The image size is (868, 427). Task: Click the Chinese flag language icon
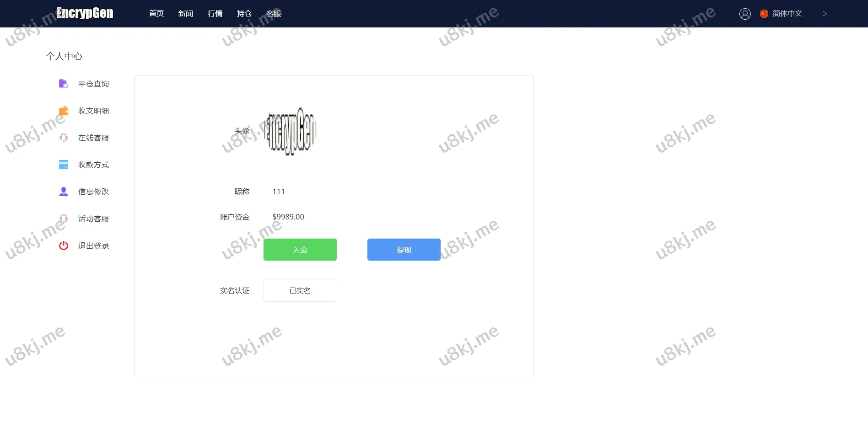(764, 14)
